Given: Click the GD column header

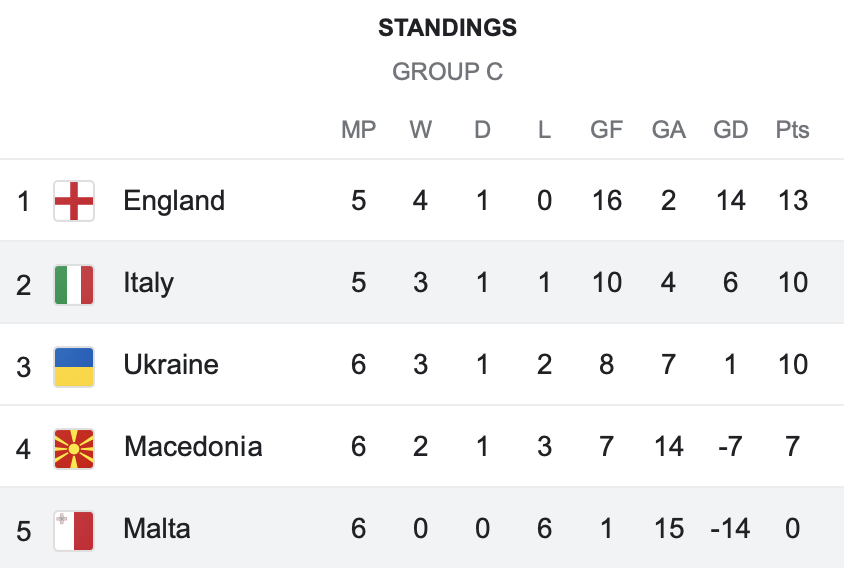Looking at the screenshot, I should pos(730,130).
